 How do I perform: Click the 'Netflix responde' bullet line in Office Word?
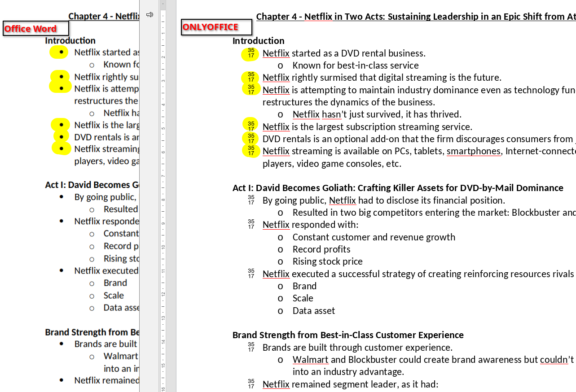(x=107, y=221)
